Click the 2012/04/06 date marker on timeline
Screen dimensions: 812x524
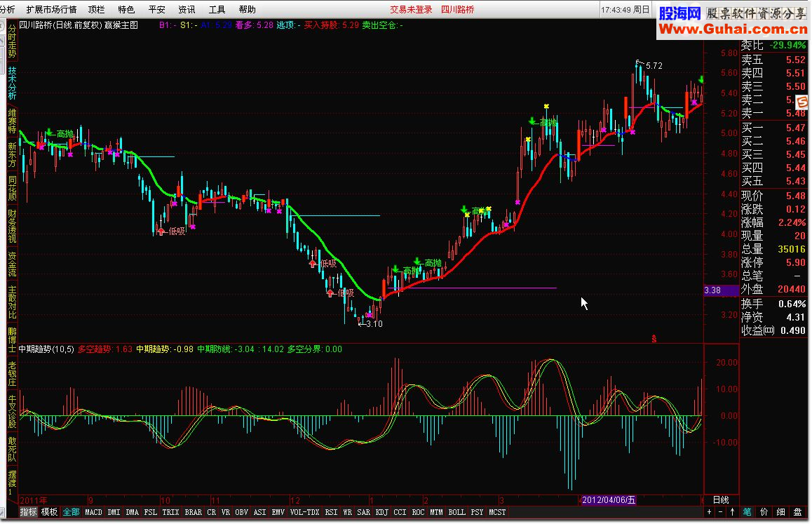point(609,500)
